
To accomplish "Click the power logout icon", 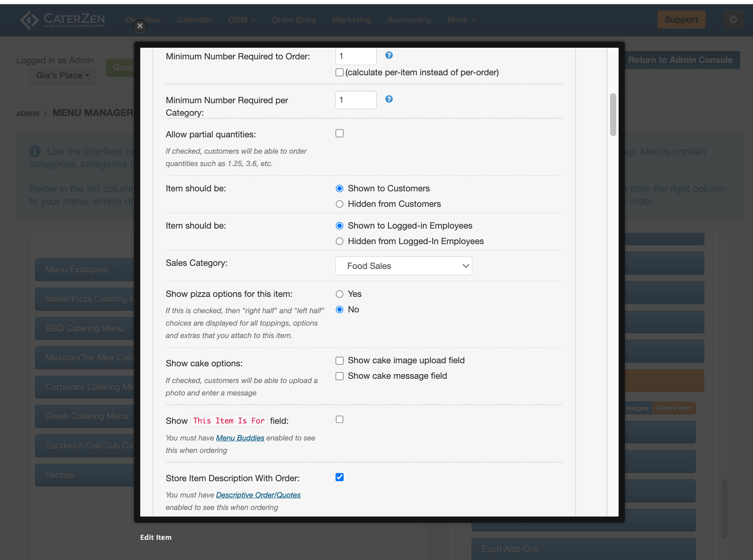I will [733, 19].
